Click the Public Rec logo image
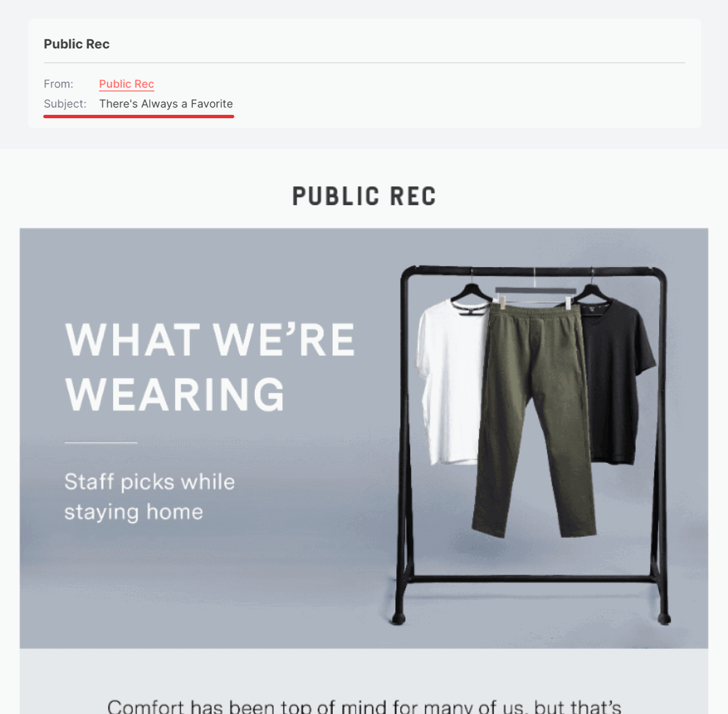The image size is (728, 714). click(364, 196)
